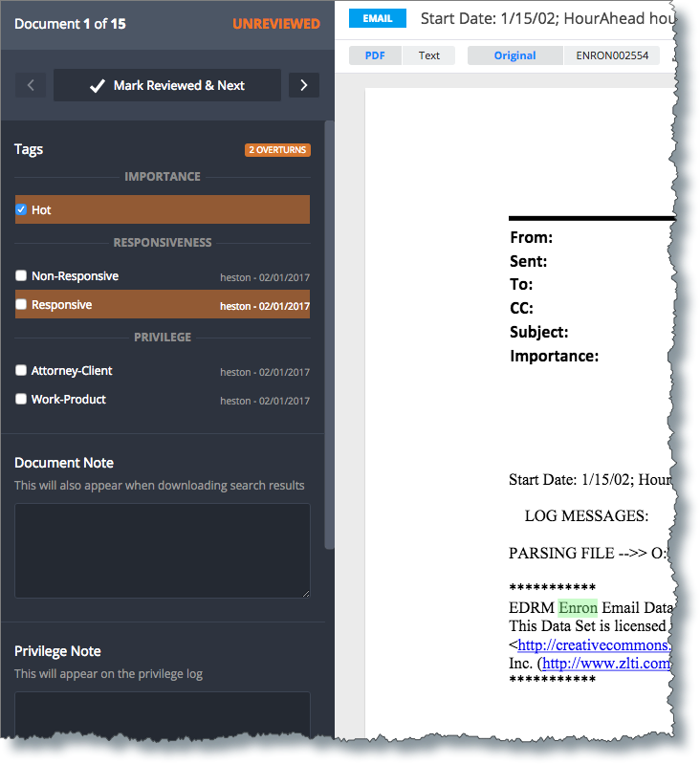Viewport: 700px width, 764px height.
Task: Check the Work-Product privilege tag
Action: tap(21, 399)
